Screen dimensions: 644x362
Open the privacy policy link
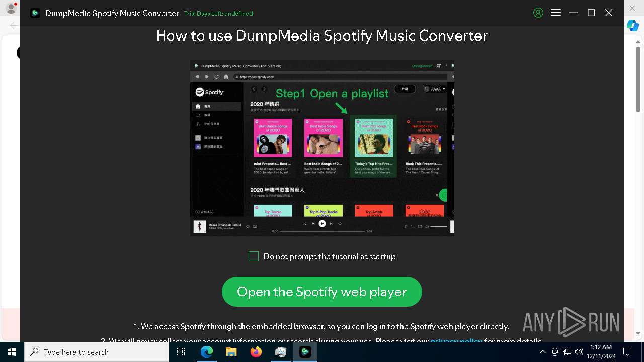pyautogui.click(x=456, y=341)
